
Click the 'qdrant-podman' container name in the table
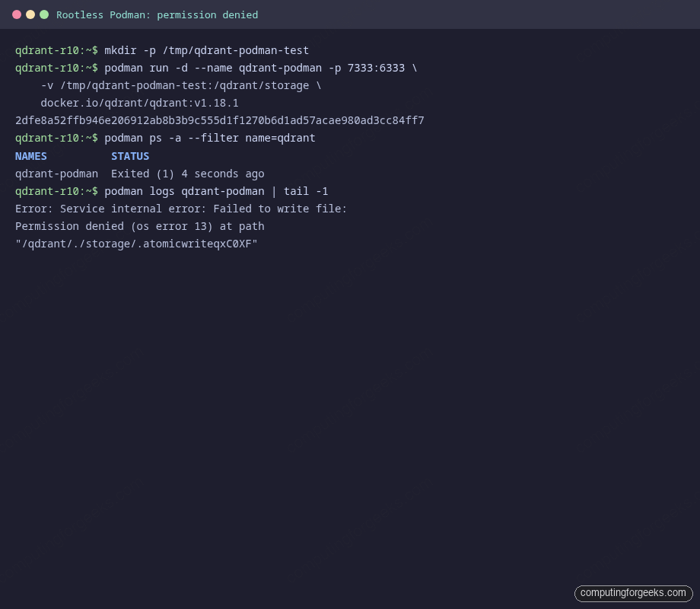coord(57,174)
